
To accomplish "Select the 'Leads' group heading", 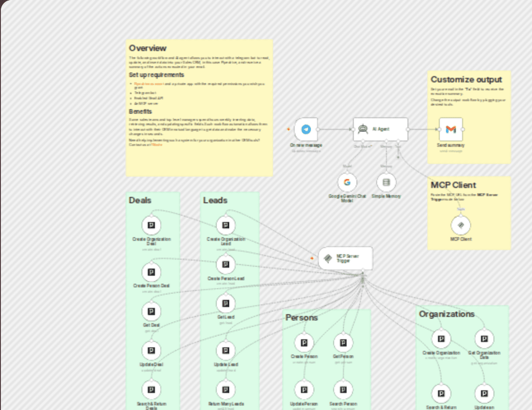I will click(x=215, y=201).
